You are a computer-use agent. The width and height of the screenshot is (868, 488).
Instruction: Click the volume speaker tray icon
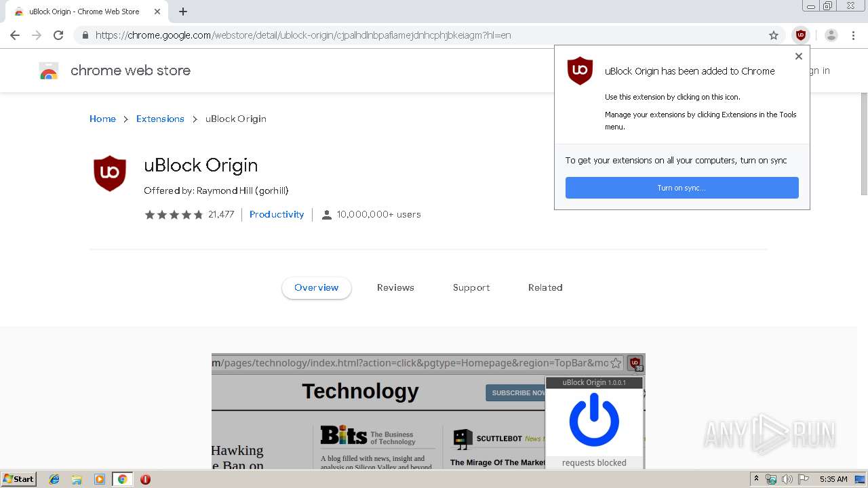(787, 479)
